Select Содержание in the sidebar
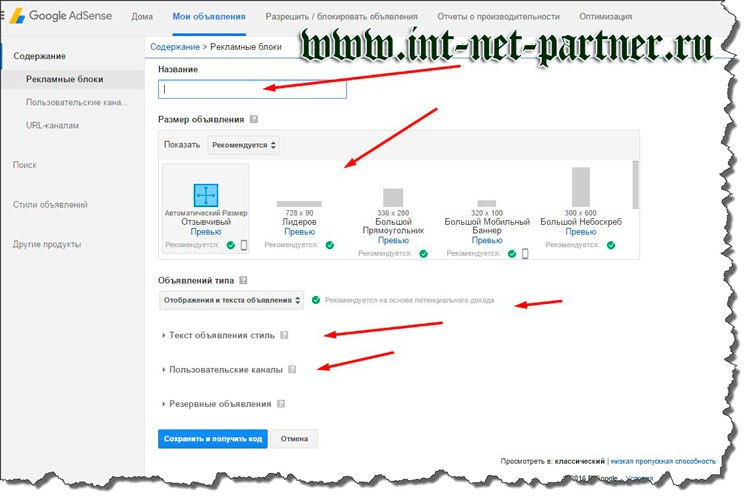Screen dimensions: 750x501 pyautogui.click(x=40, y=56)
